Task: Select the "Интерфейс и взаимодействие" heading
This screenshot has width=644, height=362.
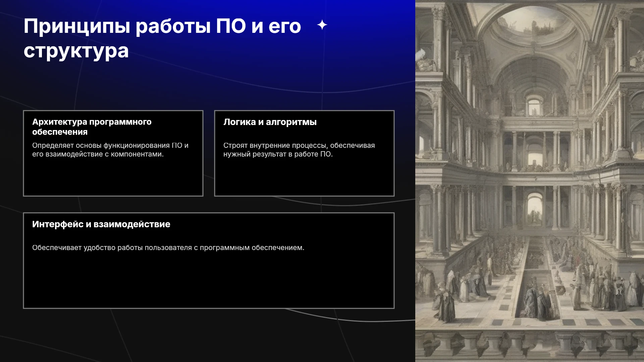Action: [x=101, y=224]
